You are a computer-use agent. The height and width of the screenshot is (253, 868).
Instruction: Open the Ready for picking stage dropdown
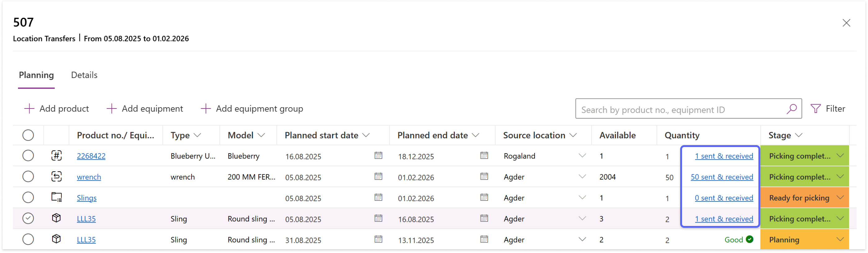click(840, 198)
